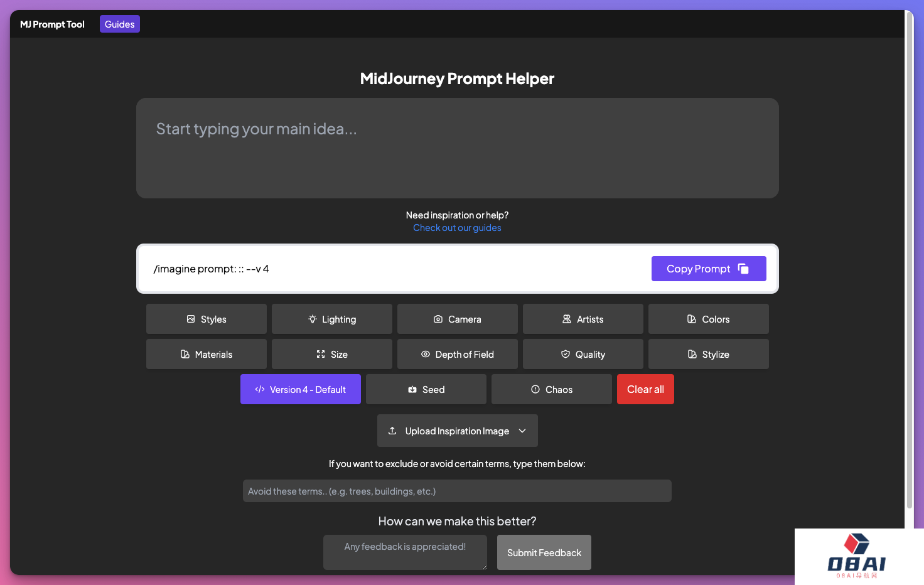Click the shield icon on Quality button
Viewport: 924px width, 585px height.
tap(566, 354)
